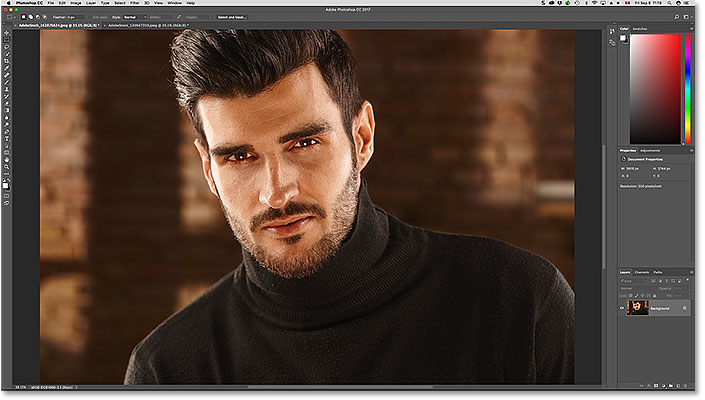Select the Eraser tool
The height and width of the screenshot is (400, 705).
6,102
